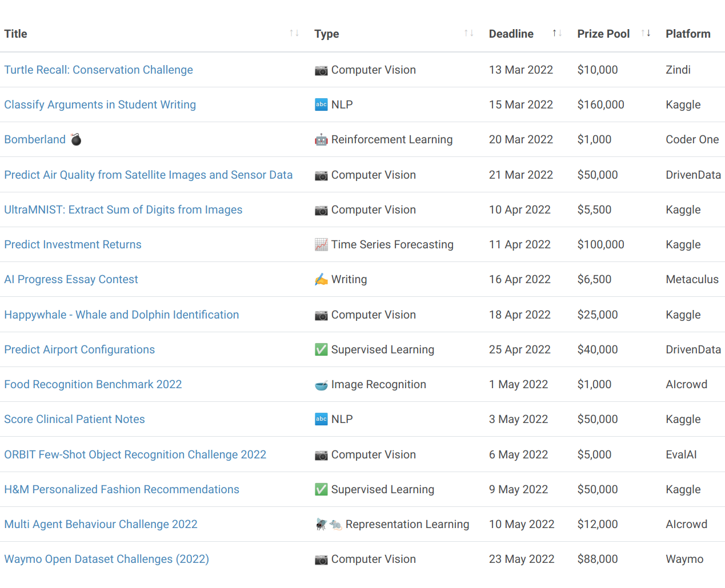Open Turtle Recall: Conservation Challenge link
This screenshot has height=588, width=725.
pyautogui.click(x=98, y=70)
